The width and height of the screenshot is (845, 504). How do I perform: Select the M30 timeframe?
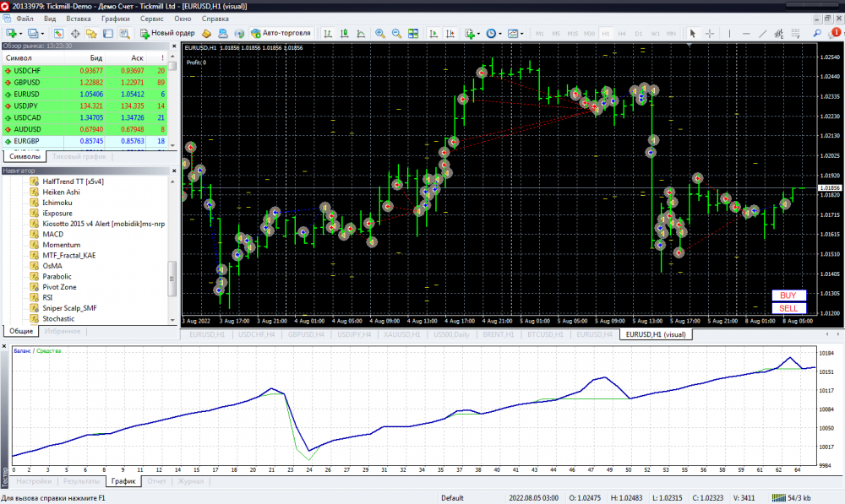coord(589,34)
